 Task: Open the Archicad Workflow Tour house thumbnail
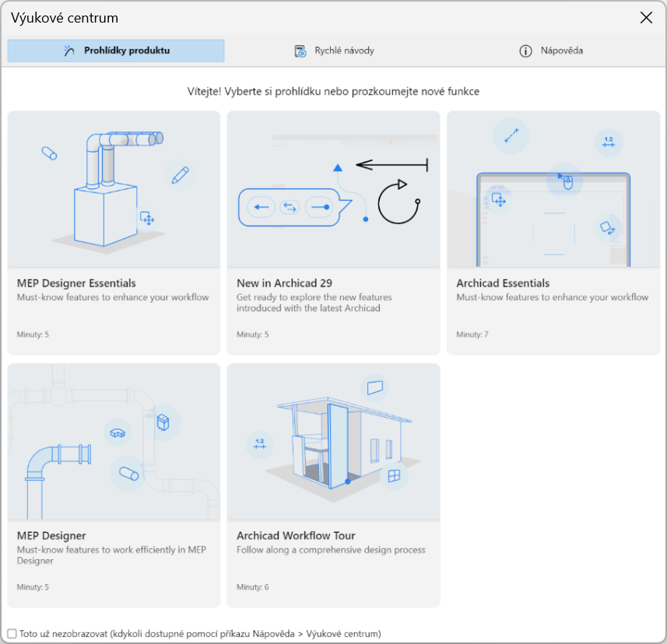pos(333,441)
